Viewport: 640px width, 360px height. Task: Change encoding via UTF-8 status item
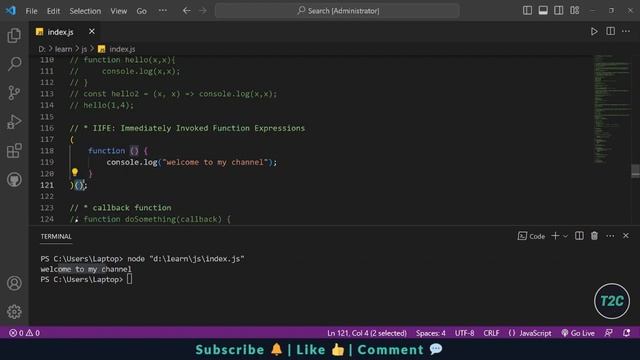(x=464, y=333)
